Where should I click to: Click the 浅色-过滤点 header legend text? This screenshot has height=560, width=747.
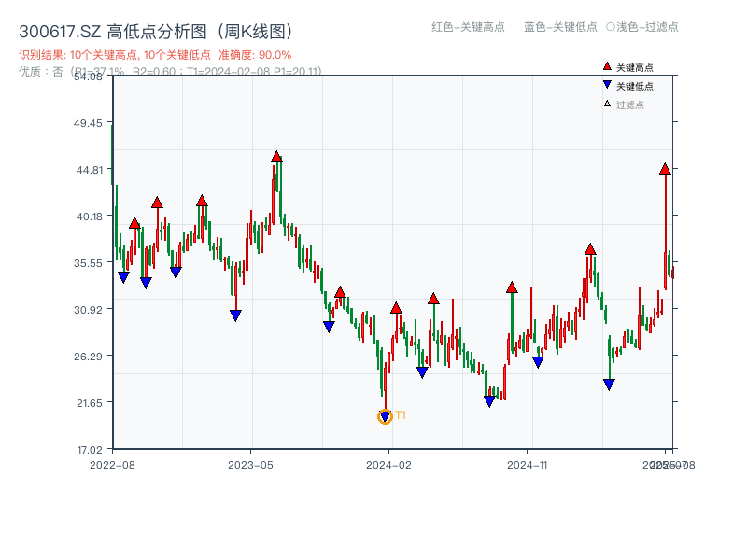click(647, 27)
